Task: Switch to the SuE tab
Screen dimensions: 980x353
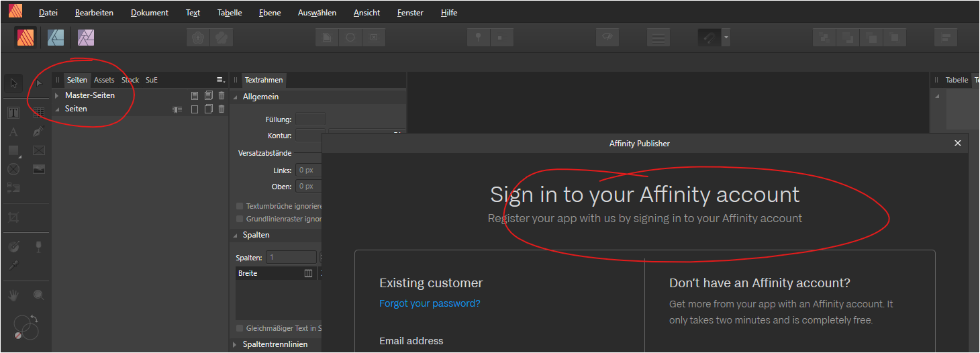Action: tap(152, 80)
